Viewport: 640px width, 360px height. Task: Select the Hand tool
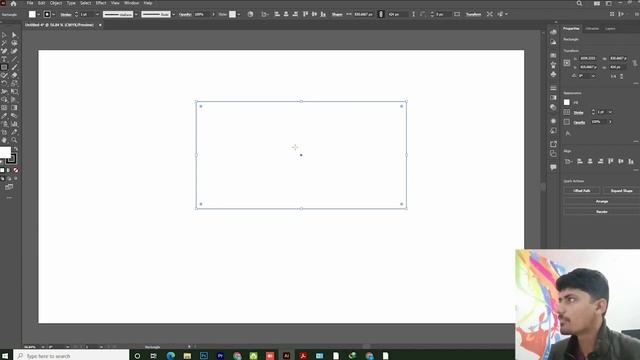click(4, 140)
